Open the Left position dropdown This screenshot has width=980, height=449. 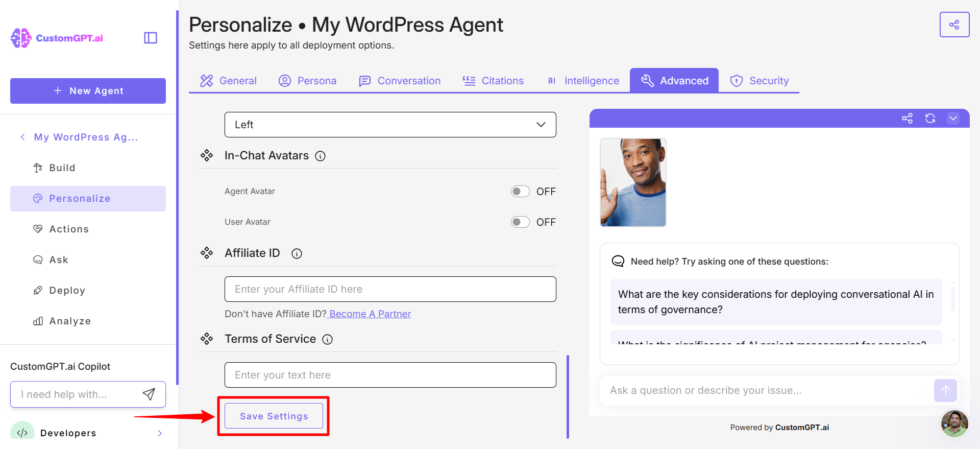pos(390,125)
